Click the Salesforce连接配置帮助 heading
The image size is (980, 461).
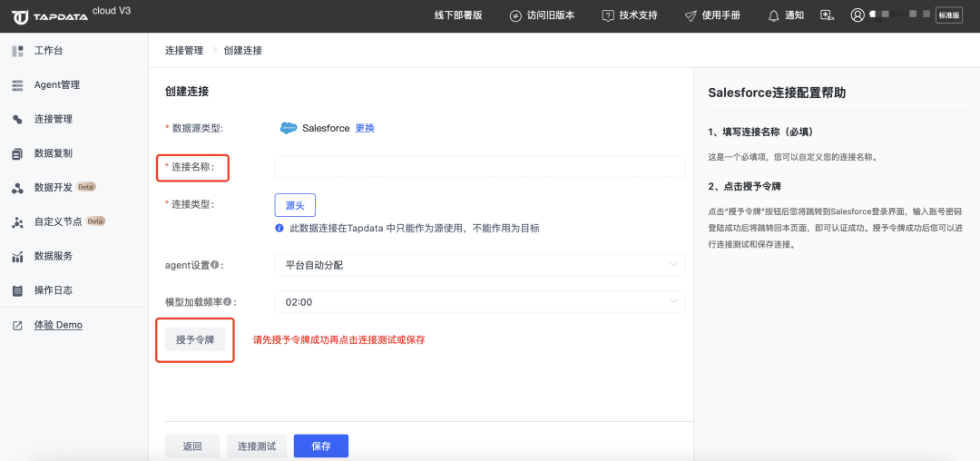click(x=777, y=93)
